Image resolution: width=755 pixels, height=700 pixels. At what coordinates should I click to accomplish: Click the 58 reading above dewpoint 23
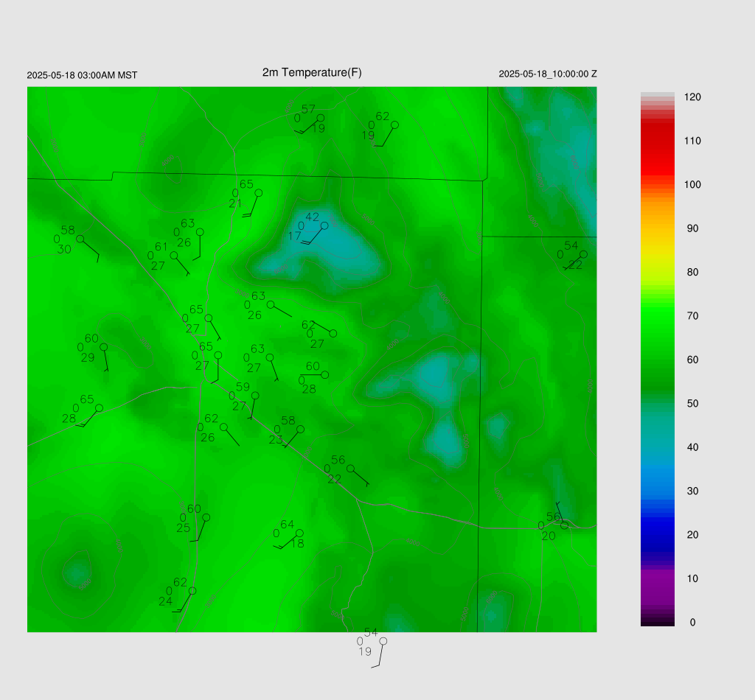click(x=288, y=421)
